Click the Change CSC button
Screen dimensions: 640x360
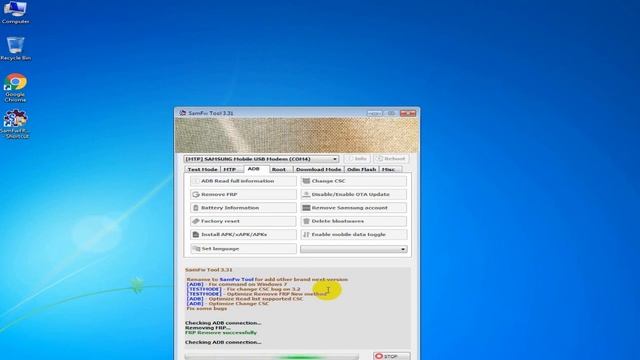353,181
